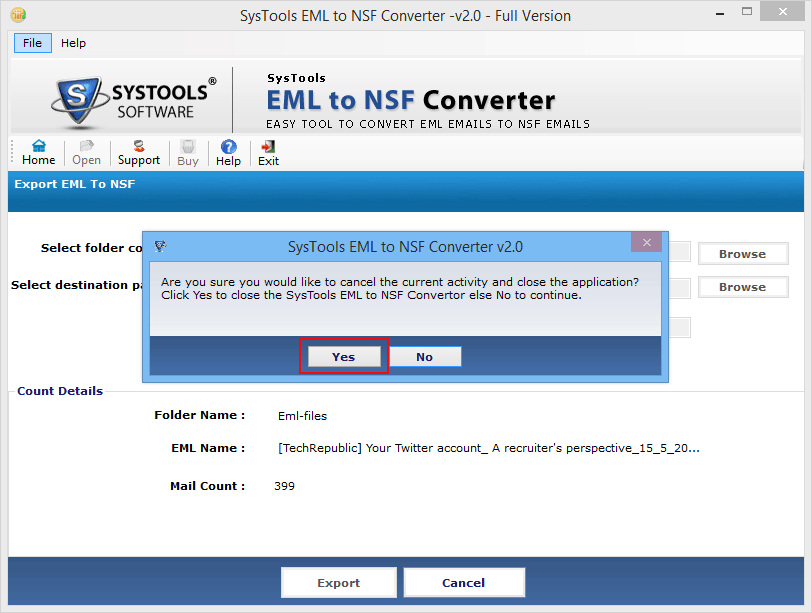Screen dimensions: 812x613
Task: Open the Help menu in menu bar
Action: [73, 43]
